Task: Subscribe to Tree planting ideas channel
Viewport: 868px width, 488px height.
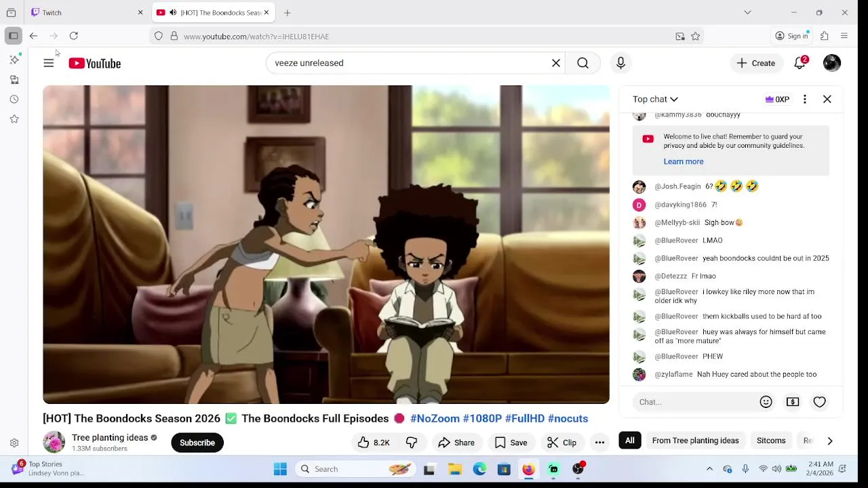Action: coord(197,443)
